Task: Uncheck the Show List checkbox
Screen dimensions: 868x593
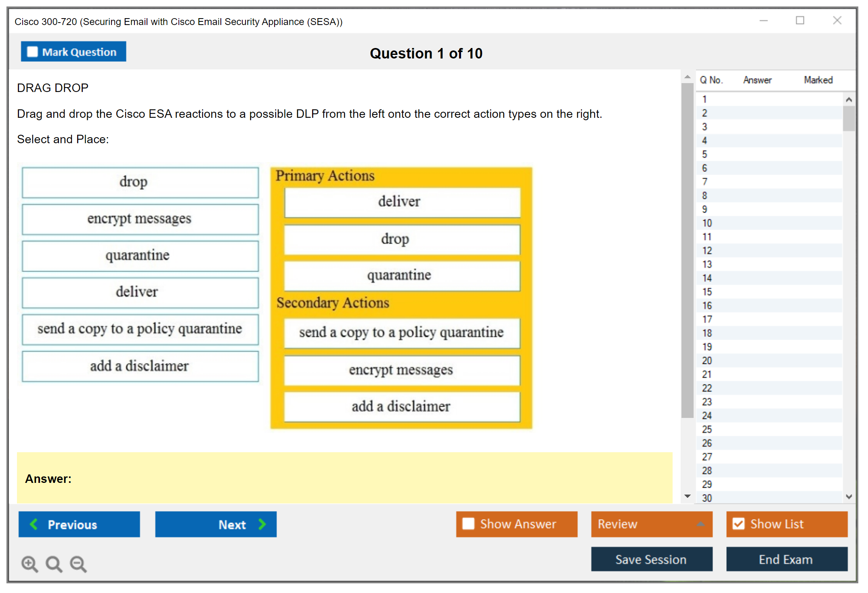Action: click(x=738, y=524)
